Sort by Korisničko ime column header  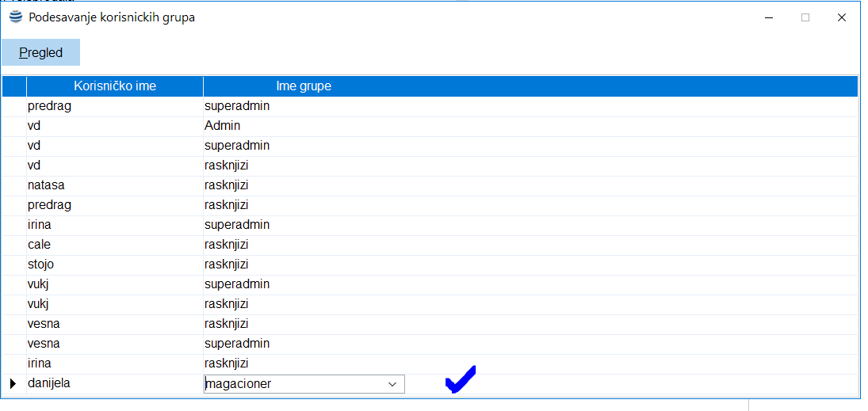click(115, 86)
